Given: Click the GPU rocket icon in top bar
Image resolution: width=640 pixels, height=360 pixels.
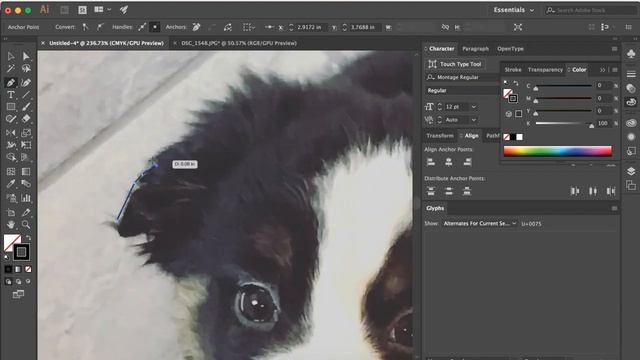Looking at the screenshot, I should coord(124,9).
